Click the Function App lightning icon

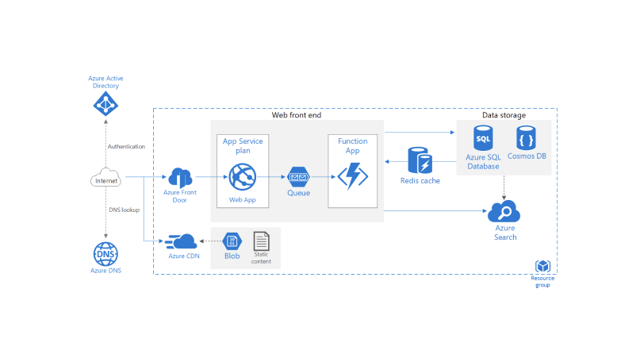point(351,176)
